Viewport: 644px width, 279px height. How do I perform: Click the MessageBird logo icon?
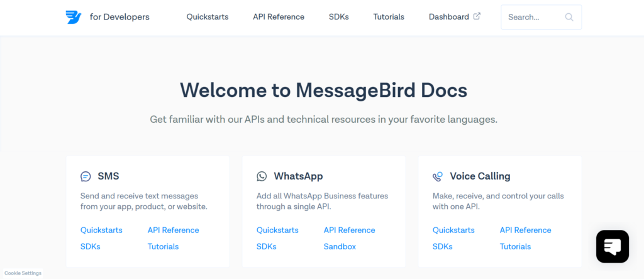[74, 17]
